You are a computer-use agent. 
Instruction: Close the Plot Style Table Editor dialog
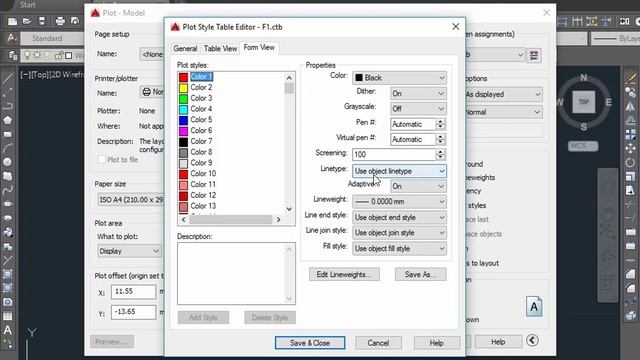point(456,27)
